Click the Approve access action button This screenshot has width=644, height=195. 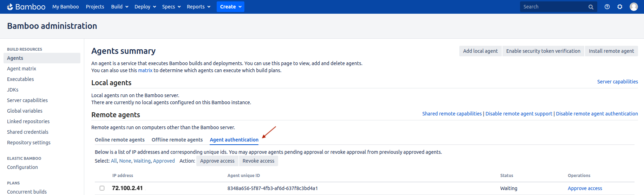(217, 161)
